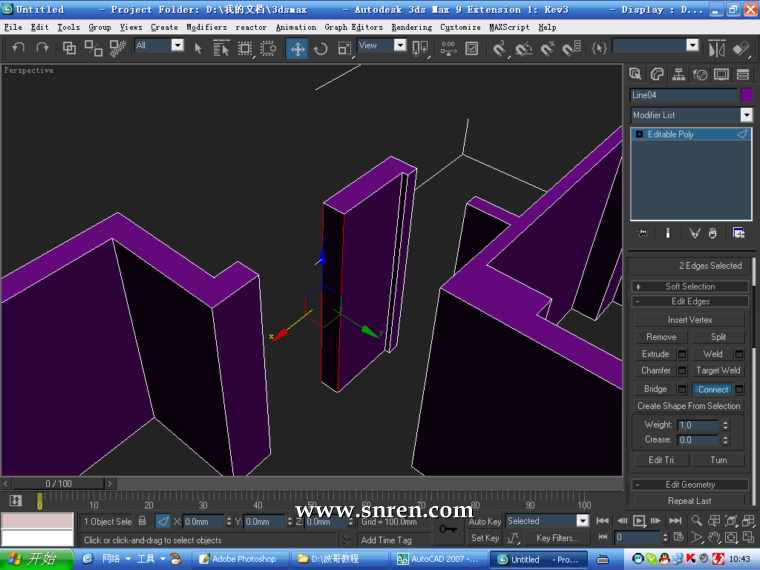Click the Chamfer button

click(x=656, y=370)
